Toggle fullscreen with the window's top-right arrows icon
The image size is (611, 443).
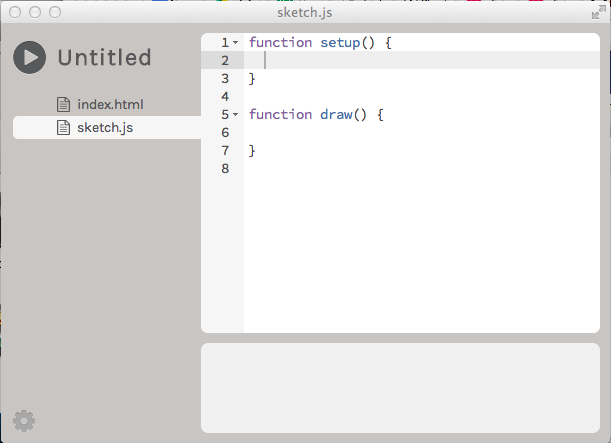(x=599, y=12)
